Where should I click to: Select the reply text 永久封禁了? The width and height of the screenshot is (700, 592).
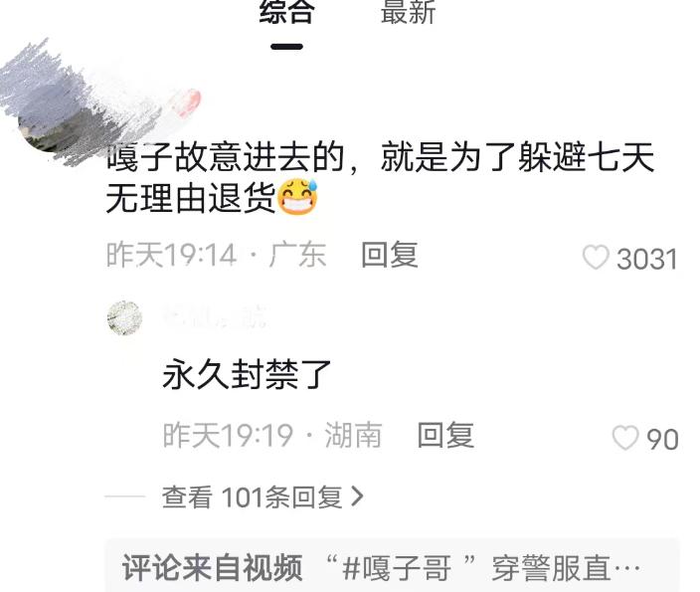(247, 375)
